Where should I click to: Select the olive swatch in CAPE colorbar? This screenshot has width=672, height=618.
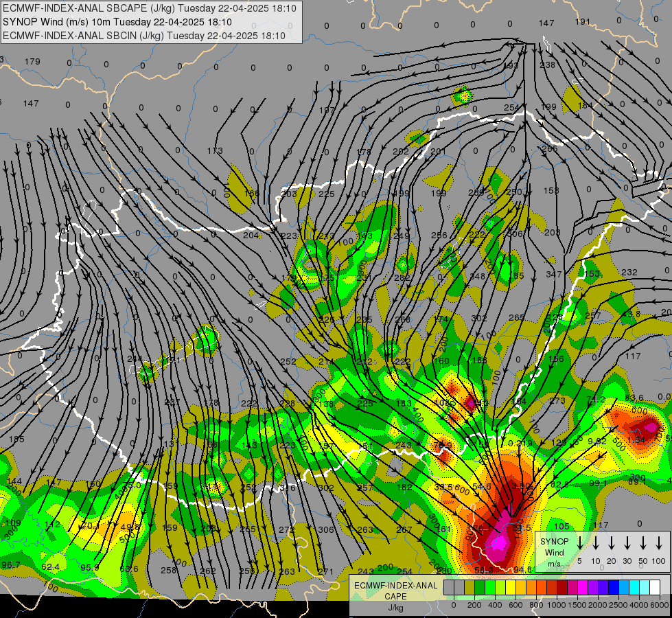pos(470,588)
